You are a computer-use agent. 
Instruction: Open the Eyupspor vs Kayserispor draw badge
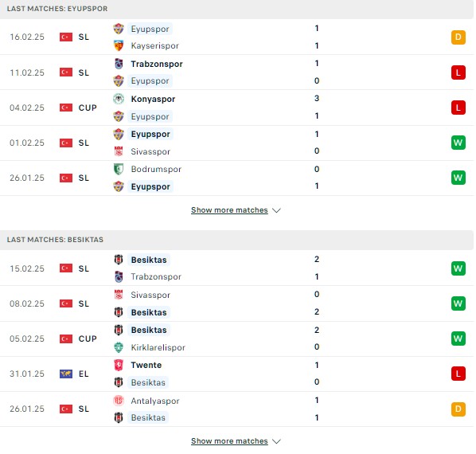pos(458,37)
